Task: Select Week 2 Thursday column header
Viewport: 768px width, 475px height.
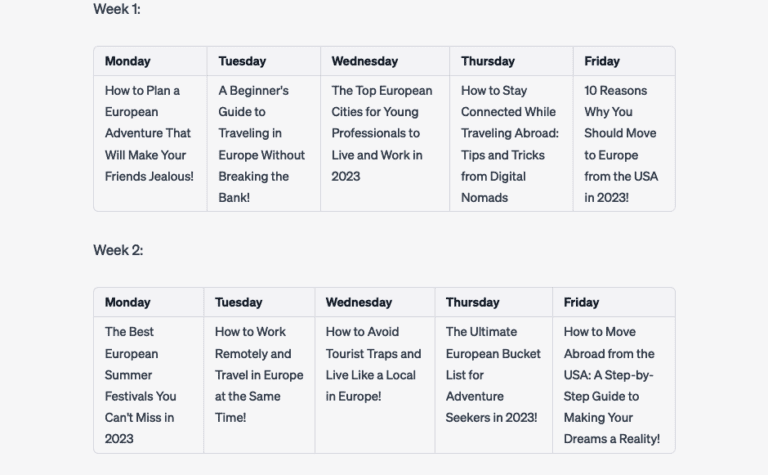Action: click(472, 302)
